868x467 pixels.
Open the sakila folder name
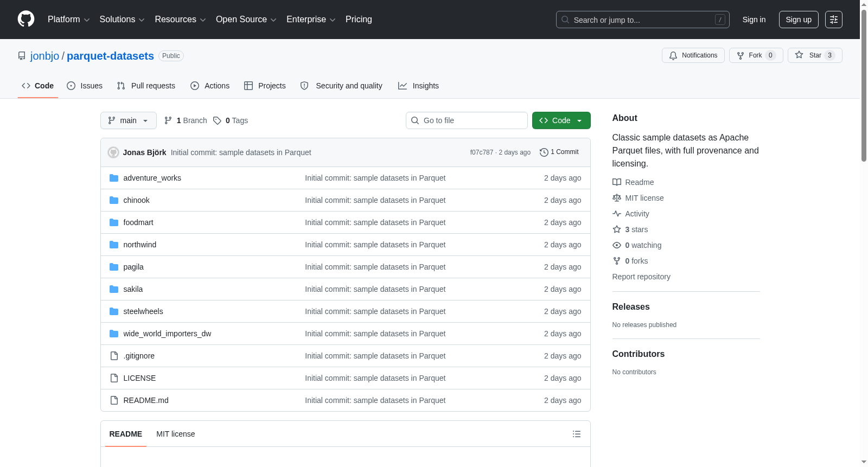click(x=133, y=289)
